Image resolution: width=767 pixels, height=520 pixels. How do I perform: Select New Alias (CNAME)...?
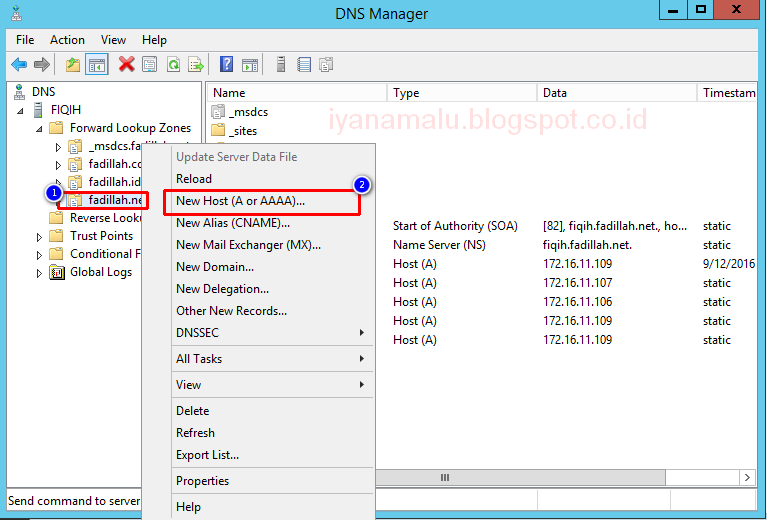pyautogui.click(x=273, y=223)
